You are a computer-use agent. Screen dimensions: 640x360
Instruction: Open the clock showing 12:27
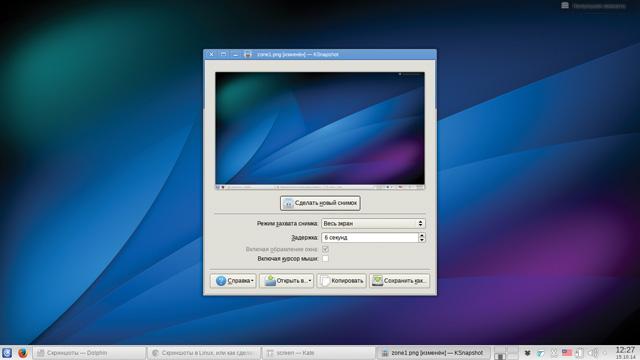(x=625, y=353)
